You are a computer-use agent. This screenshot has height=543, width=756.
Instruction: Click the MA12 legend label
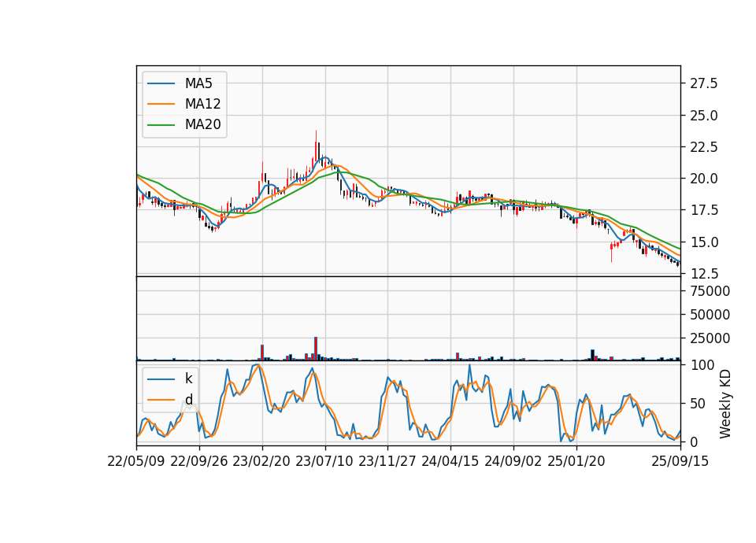(x=202, y=104)
